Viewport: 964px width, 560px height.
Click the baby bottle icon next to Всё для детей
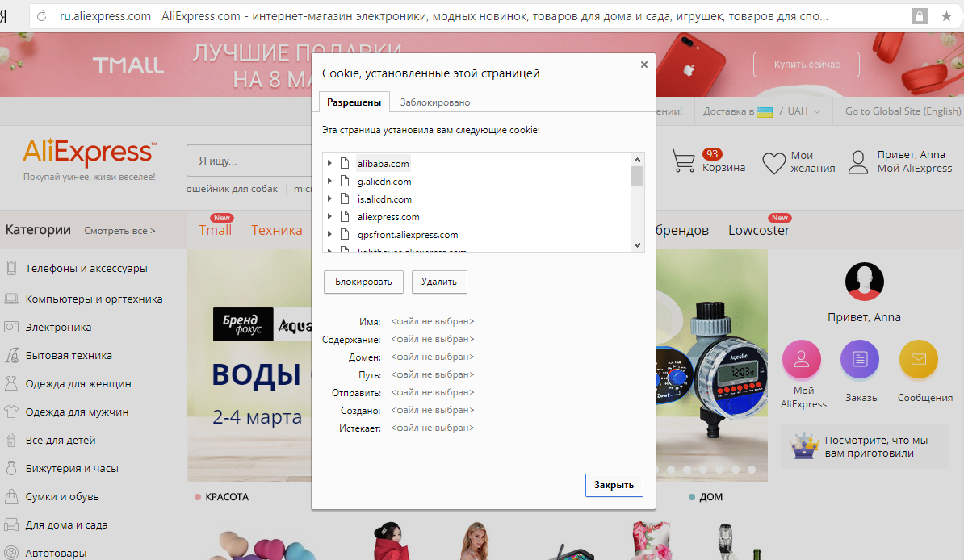tap(11, 440)
